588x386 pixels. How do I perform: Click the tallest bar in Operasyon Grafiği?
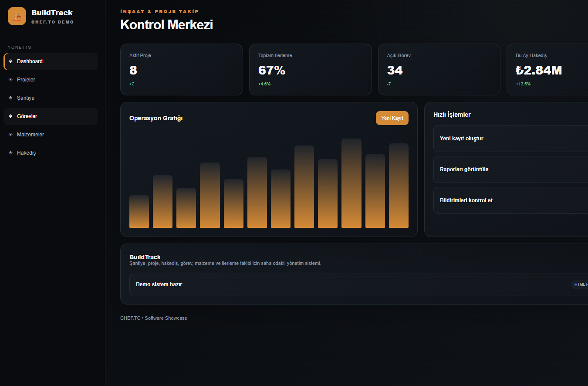click(x=351, y=183)
